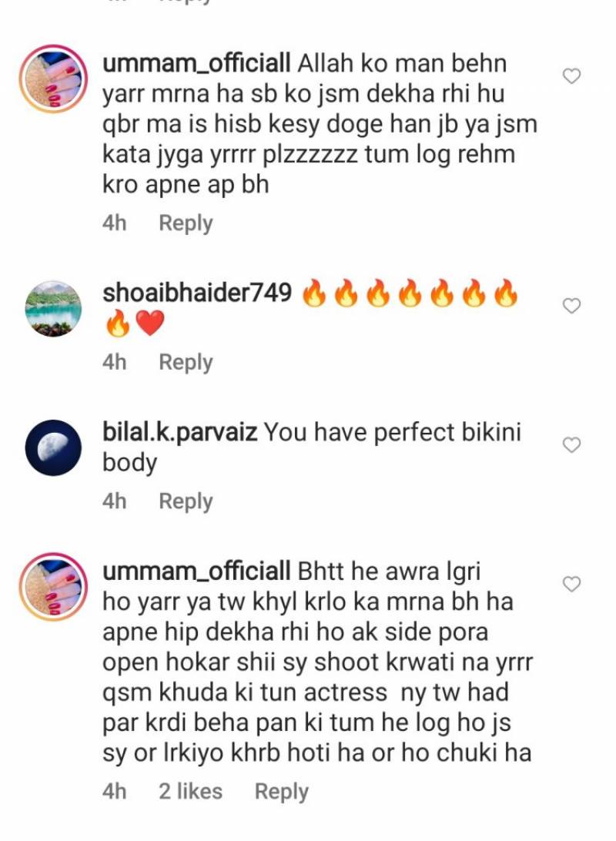Tap heart on bilal.k.parvaiz's comment

click(571, 444)
